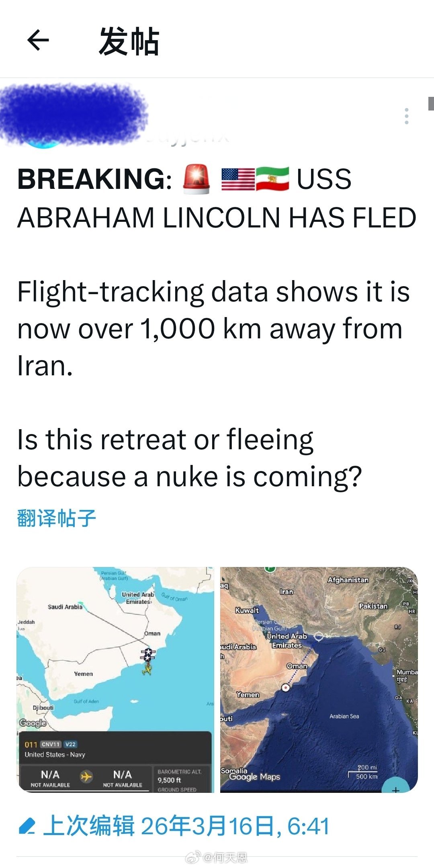Tap the back arrow

[38, 40]
